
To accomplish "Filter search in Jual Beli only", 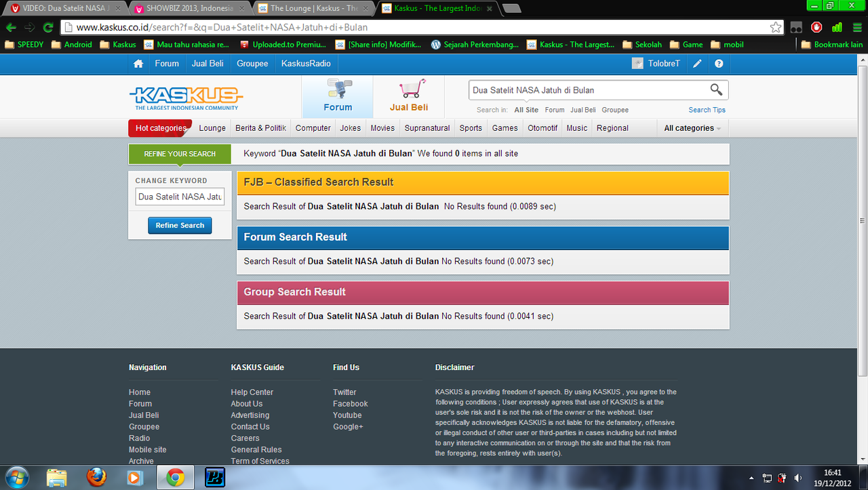I will coord(583,110).
